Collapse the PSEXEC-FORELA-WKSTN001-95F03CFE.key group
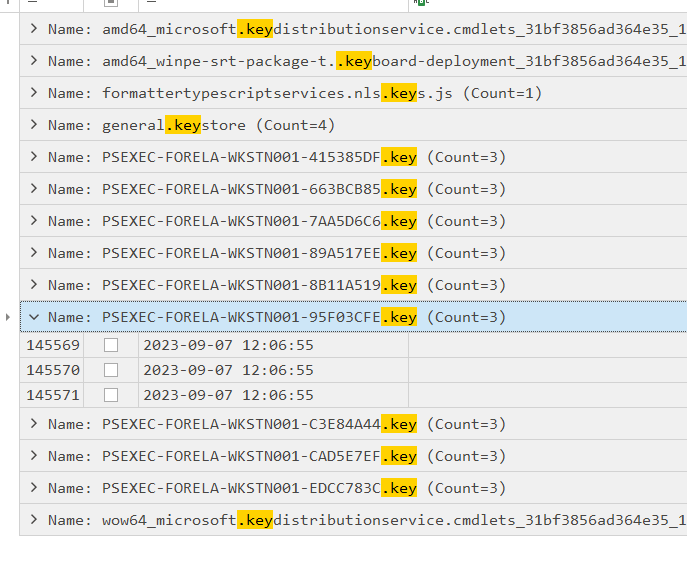Viewport: 687px width, 561px height. (x=34, y=317)
